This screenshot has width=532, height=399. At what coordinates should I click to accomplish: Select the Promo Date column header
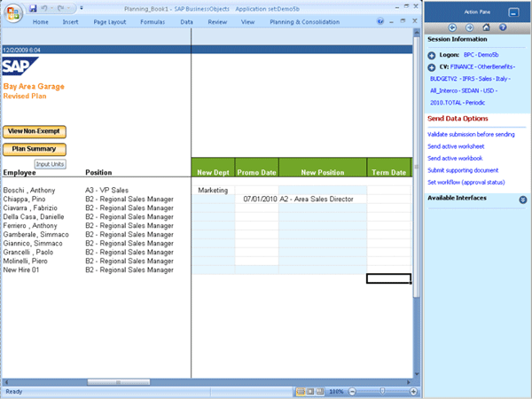(x=256, y=168)
